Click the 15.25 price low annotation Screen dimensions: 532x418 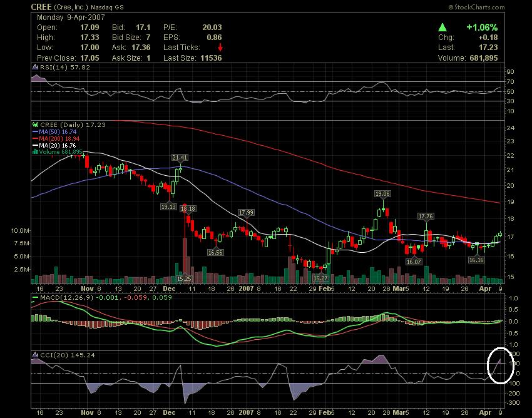[x=184, y=278]
